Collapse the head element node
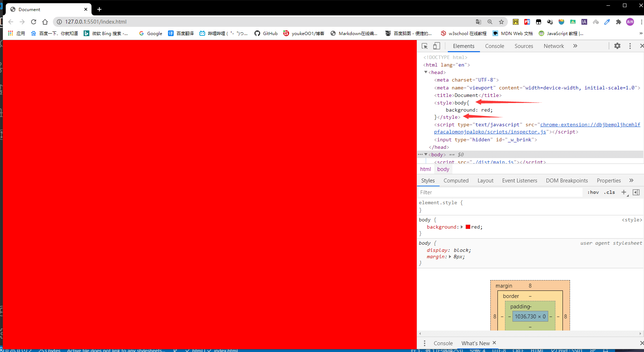Viewport: 644px width, 352px height. (426, 72)
